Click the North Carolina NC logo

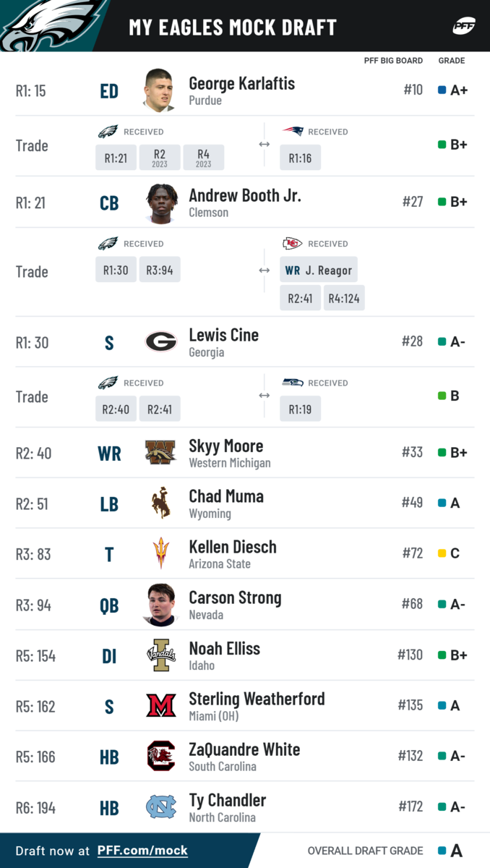[x=160, y=807]
